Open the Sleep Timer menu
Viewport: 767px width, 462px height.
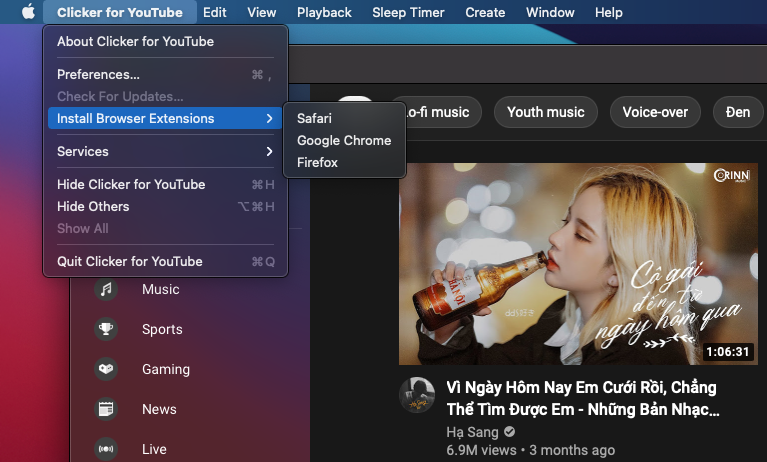point(408,12)
